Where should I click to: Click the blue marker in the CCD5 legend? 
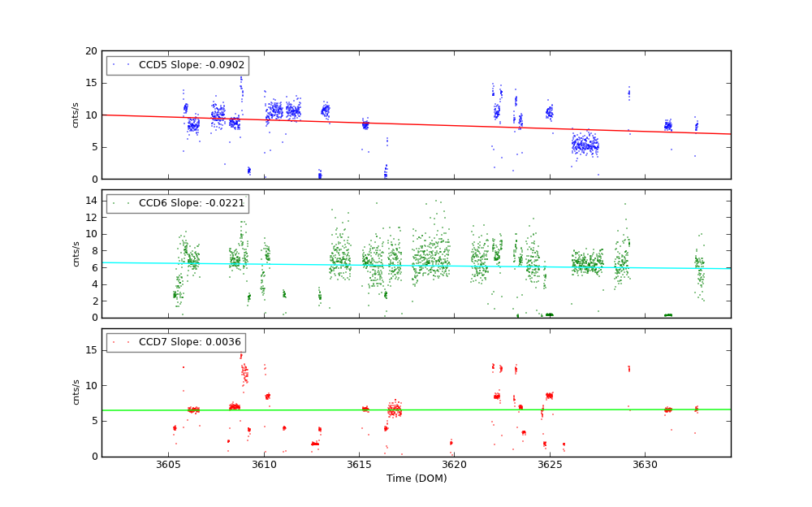pyautogui.click(x=114, y=65)
